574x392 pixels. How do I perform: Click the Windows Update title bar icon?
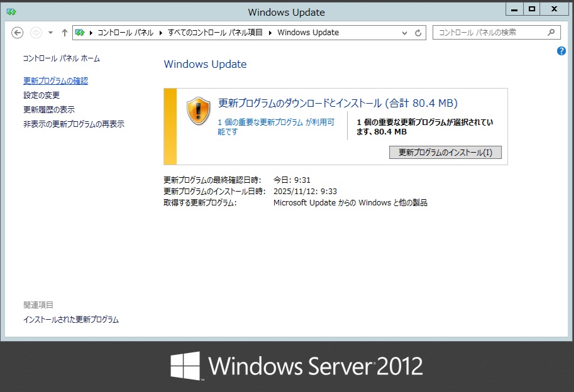point(11,12)
